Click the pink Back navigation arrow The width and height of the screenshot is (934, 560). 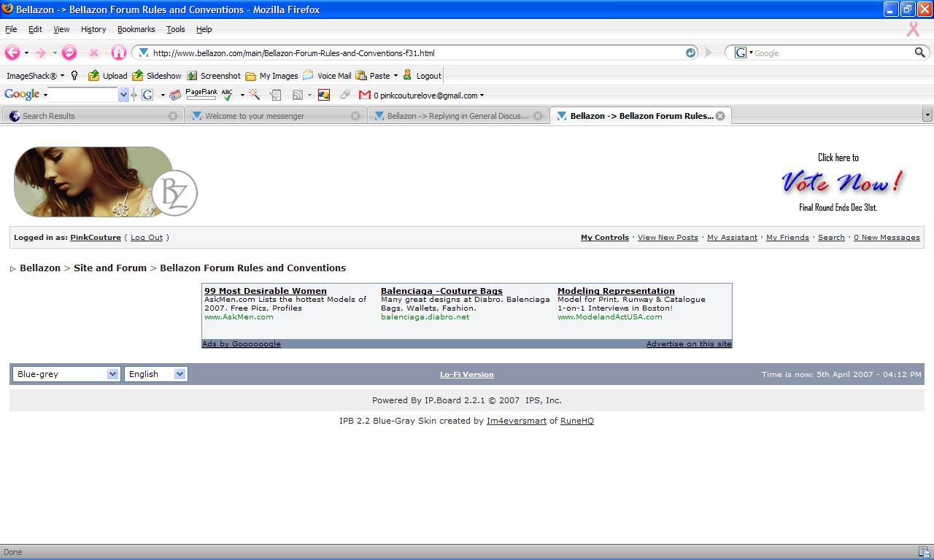point(12,52)
